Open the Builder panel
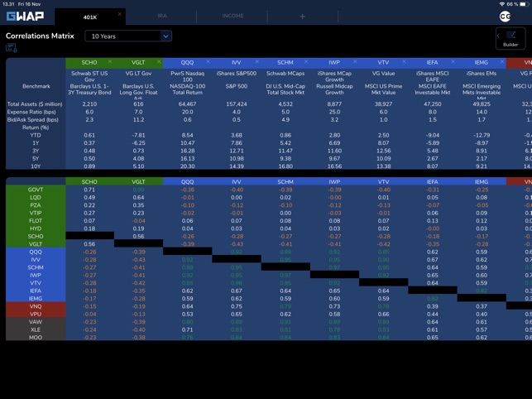 point(510,38)
